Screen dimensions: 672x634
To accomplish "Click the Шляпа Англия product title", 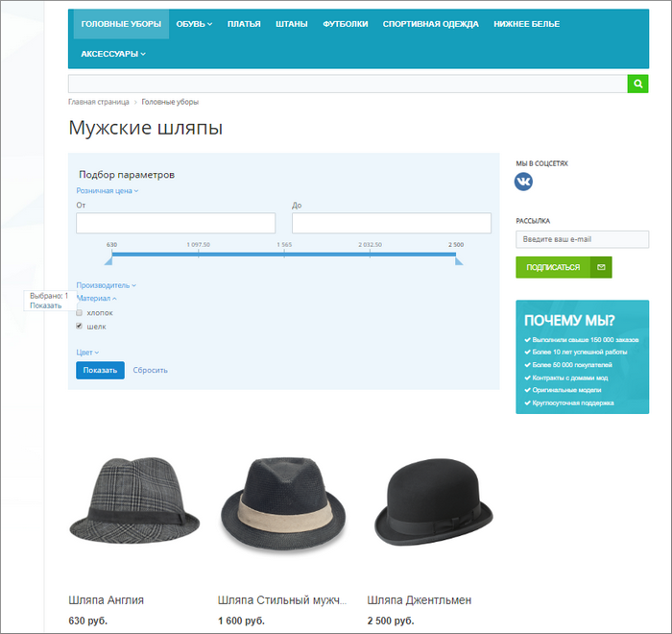I will click(x=106, y=600).
